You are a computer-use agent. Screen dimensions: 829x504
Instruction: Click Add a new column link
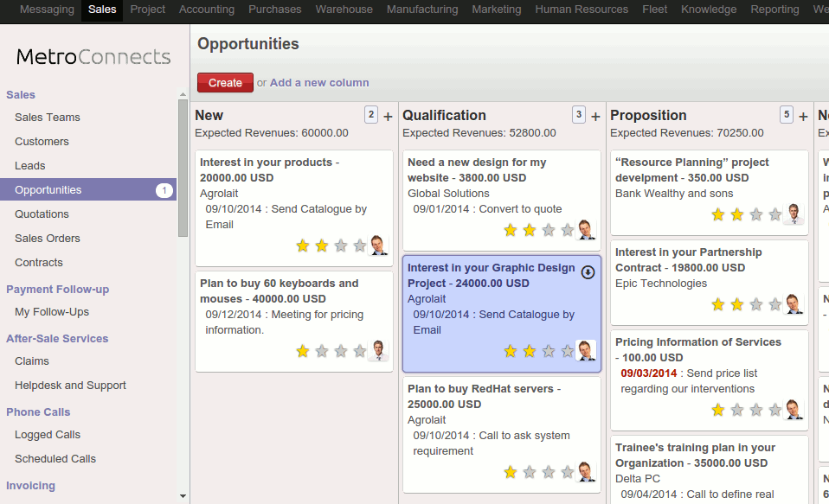click(319, 83)
